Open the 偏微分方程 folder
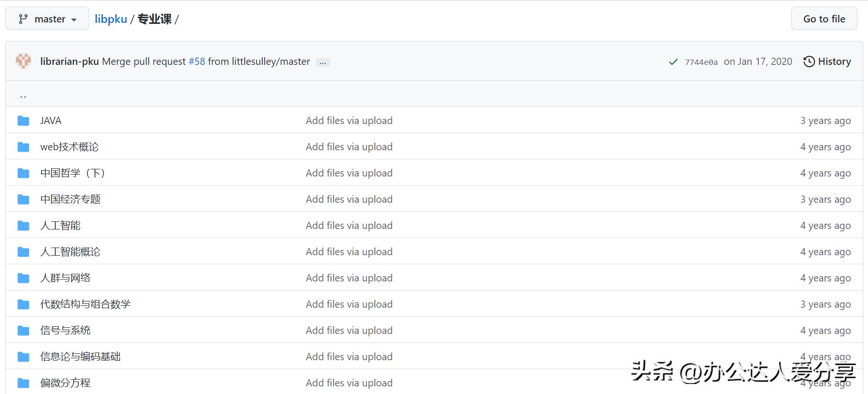Image resolution: width=868 pixels, height=394 pixels. click(65, 383)
